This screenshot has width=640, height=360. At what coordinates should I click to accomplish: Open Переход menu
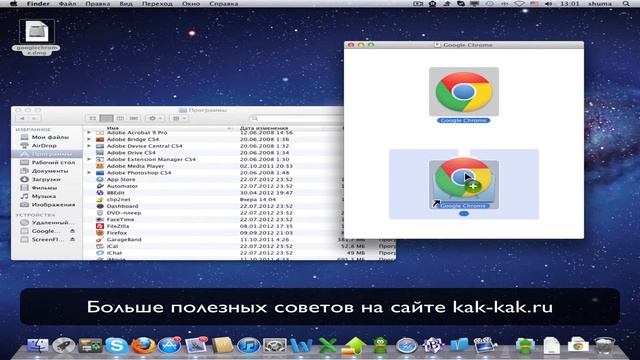coord(157,4)
